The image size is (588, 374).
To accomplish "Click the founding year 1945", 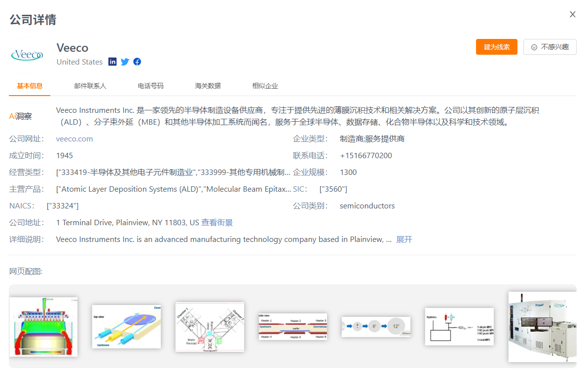I will click(x=65, y=156).
